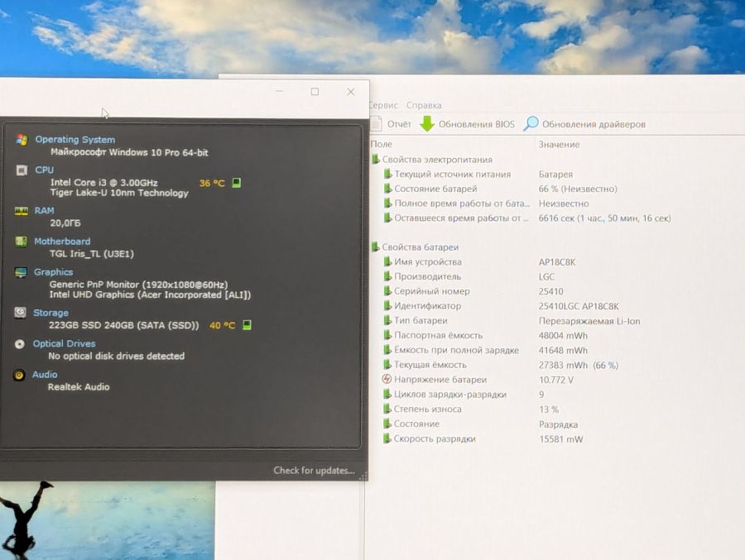Click the Operating System Windows flag icon

pos(22,140)
